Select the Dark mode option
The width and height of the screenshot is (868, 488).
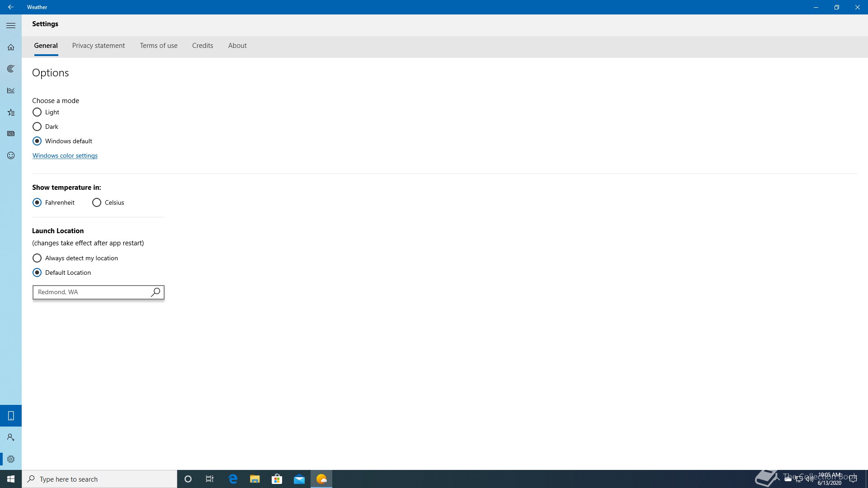click(37, 127)
